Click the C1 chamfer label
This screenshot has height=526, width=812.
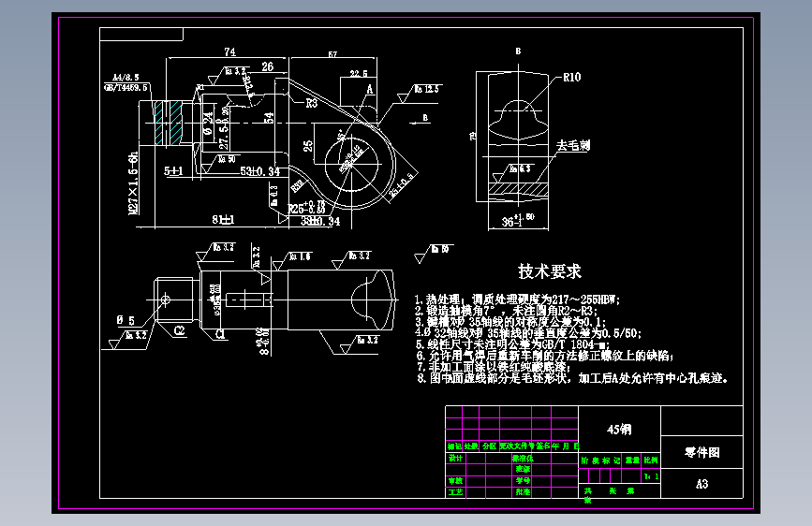[220, 334]
